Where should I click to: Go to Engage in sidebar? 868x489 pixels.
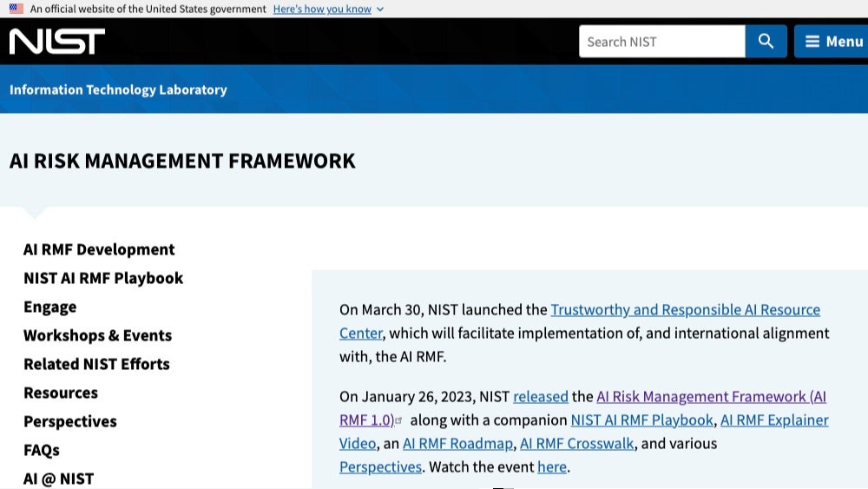pyautogui.click(x=50, y=307)
